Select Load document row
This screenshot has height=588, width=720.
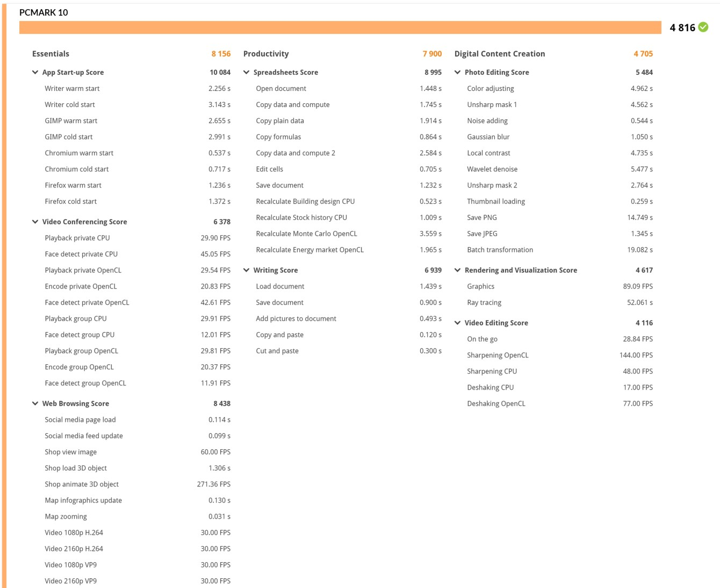pos(349,286)
